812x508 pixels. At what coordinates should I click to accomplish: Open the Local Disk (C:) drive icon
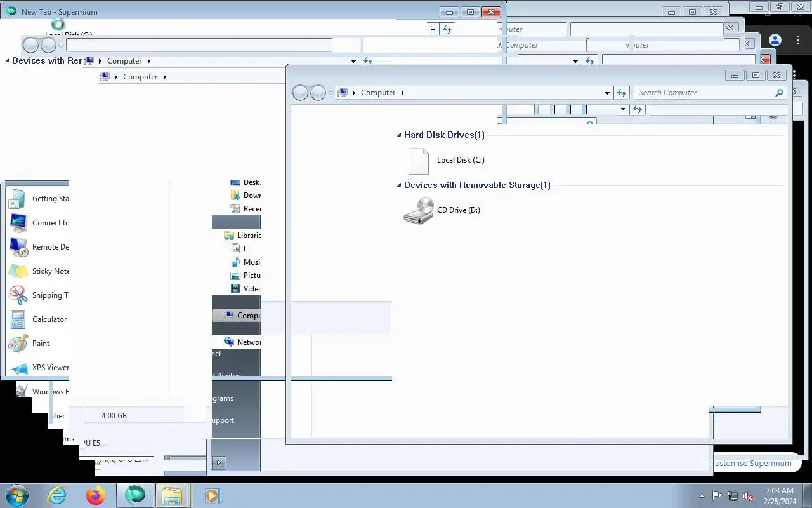418,161
